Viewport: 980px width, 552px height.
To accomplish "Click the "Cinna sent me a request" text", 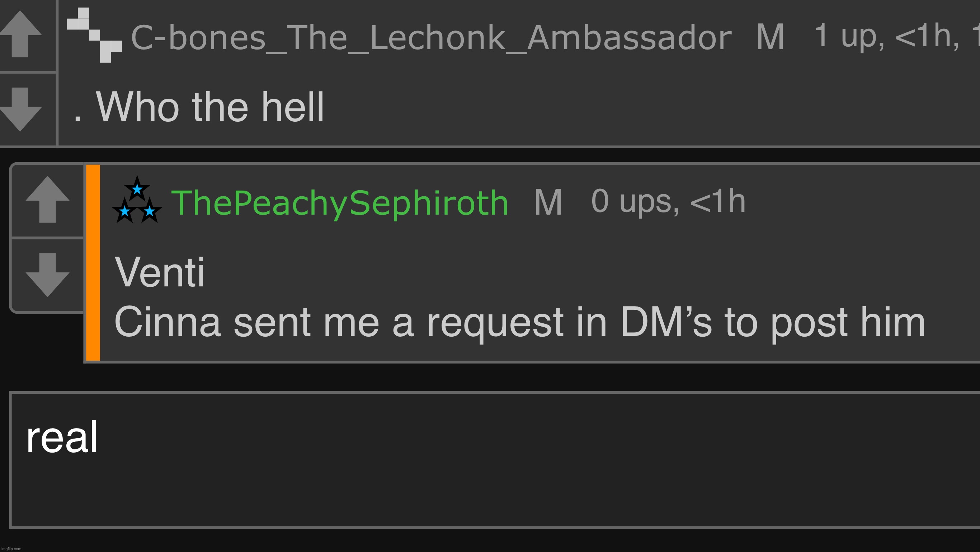I will [x=339, y=322].
